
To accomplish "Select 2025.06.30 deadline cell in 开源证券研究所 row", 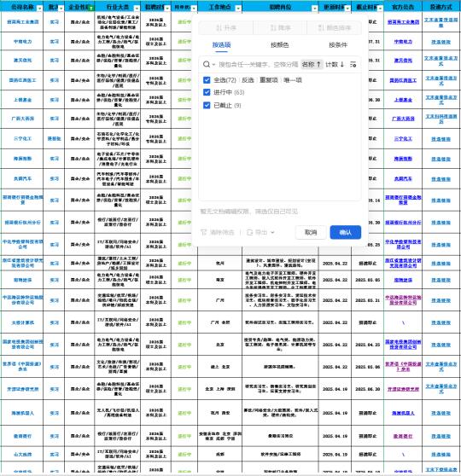I will pos(368,389).
